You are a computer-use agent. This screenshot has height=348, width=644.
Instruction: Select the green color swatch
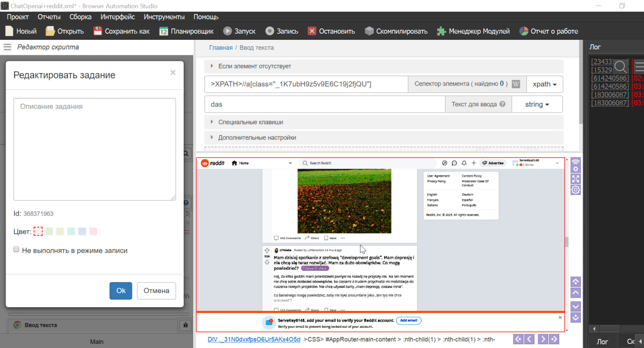(49, 231)
